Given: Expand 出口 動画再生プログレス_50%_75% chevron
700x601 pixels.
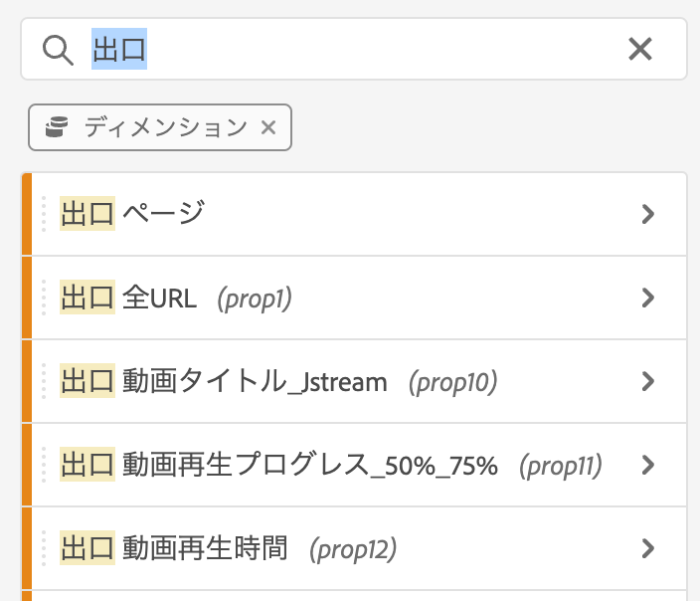Looking at the screenshot, I should tap(648, 465).
